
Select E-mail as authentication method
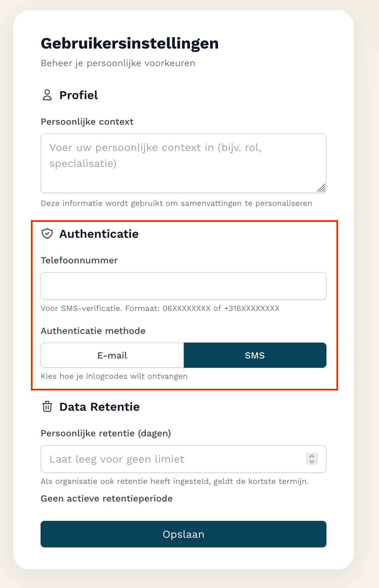112,356
